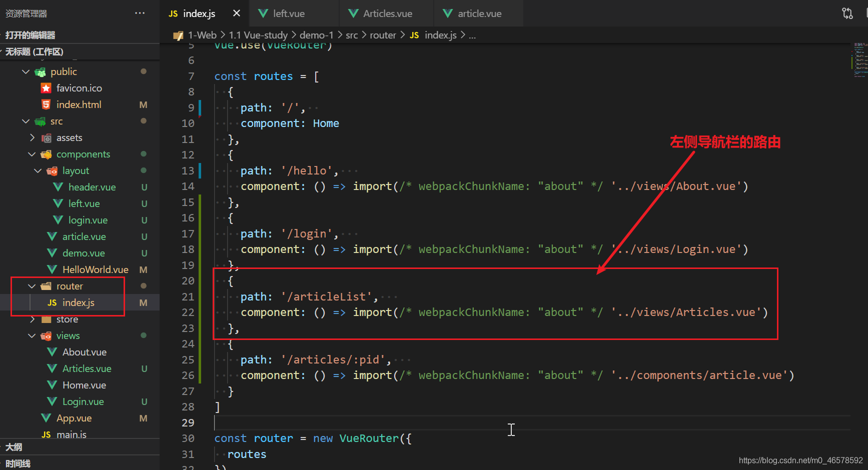Open demo.vue in components folder

point(84,253)
